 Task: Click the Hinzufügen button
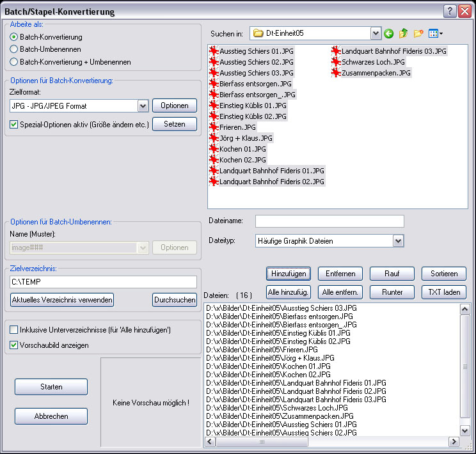click(289, 274)
